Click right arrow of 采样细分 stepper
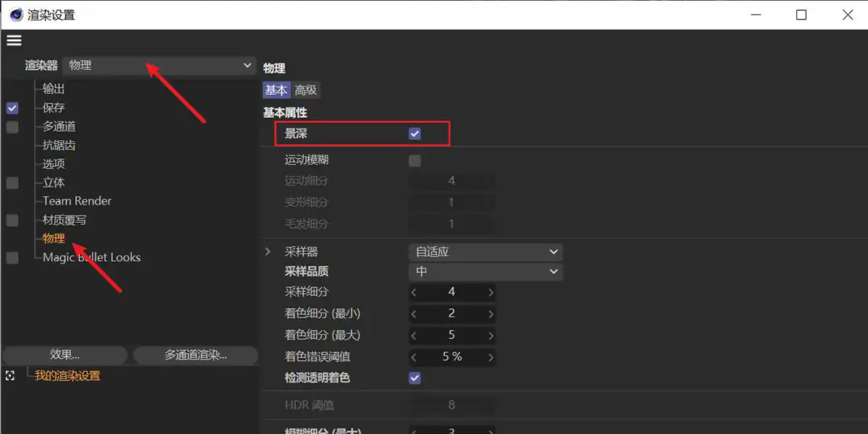Screen dimensions: 868x434 [x=491, y=292]
